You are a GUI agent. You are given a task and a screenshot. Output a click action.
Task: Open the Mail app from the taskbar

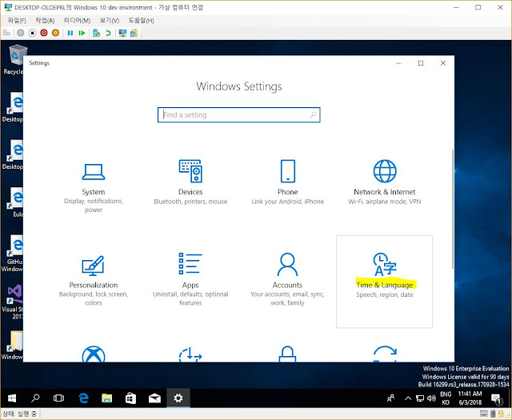154,398
